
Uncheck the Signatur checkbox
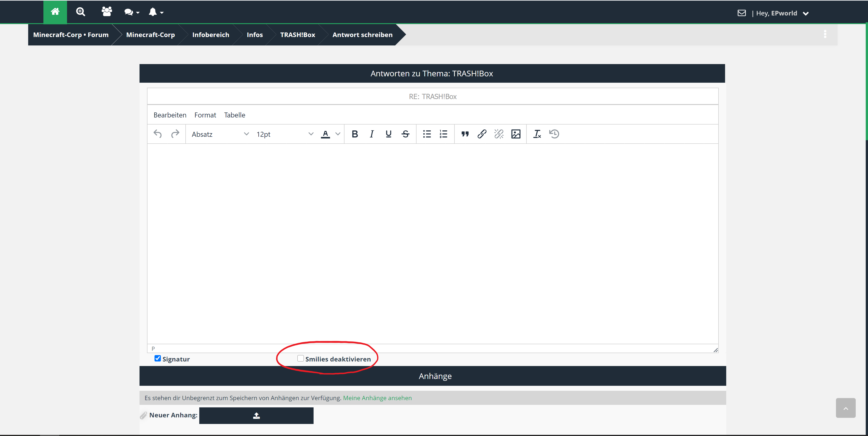pyautogui.click(x=157, y=359)
